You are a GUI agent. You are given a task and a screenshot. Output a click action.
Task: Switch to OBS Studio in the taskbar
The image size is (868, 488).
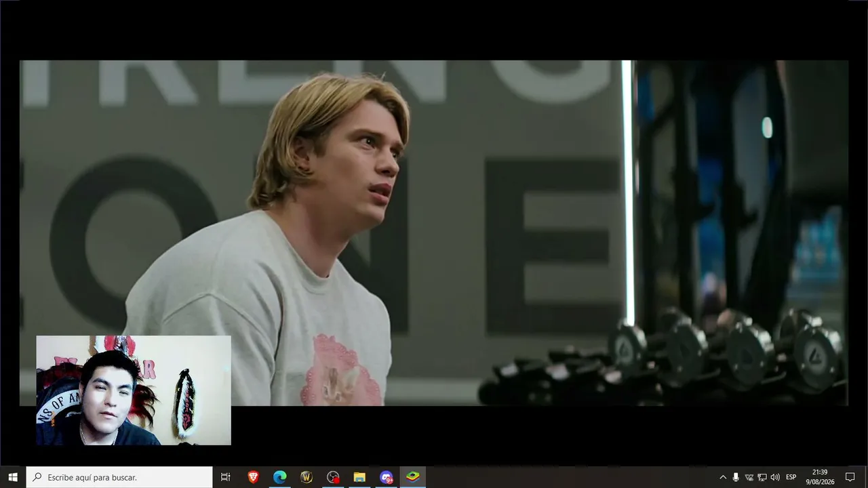pyautogui.click(x=332, y=477)
